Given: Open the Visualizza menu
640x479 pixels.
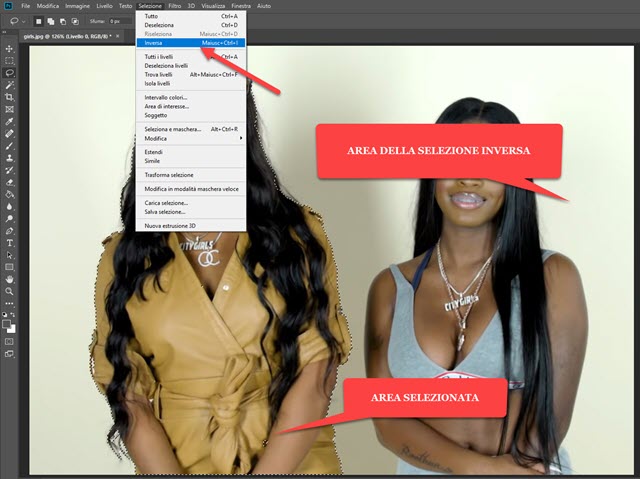Looking at the screenshot, I should (213, 6).
